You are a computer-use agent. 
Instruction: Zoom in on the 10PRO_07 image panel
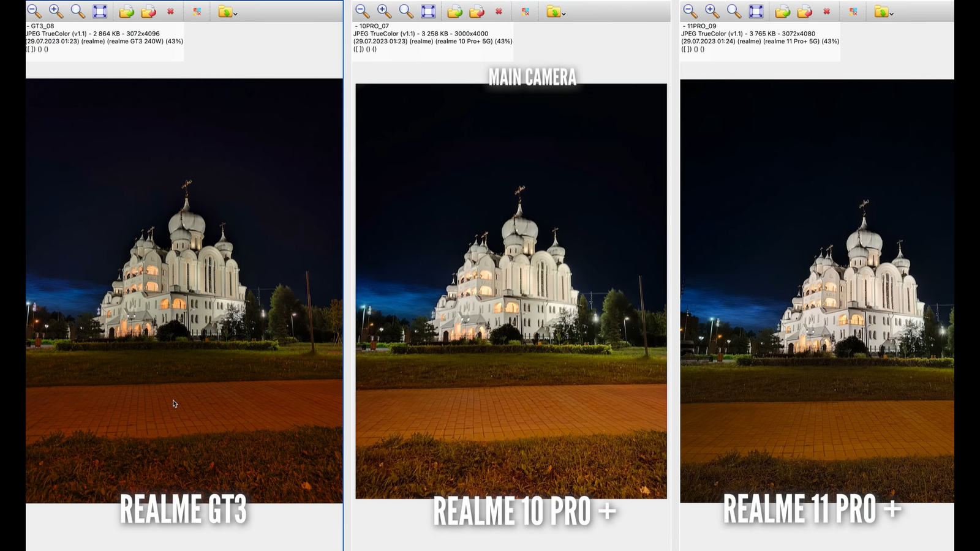point(384,11)
